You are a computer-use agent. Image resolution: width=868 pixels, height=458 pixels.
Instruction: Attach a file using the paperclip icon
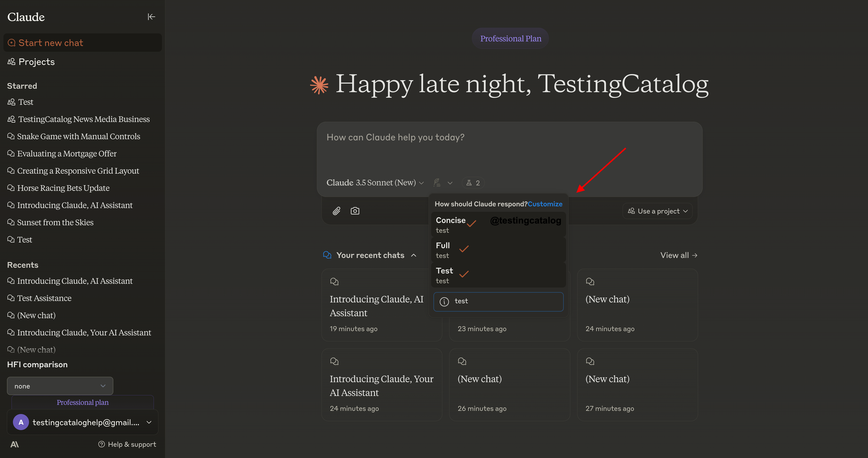pyautogui.click(x=336, y=211)
